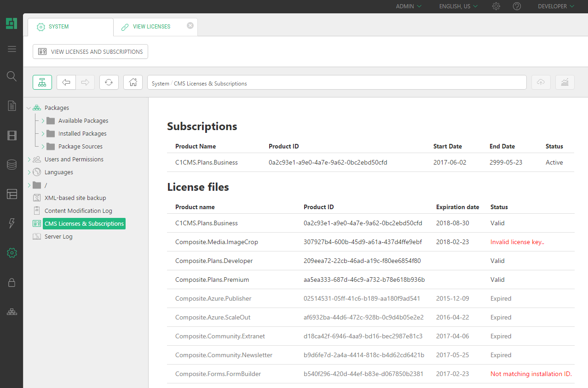Open the ENGLISH, US language dropdown
Image resolution: width=588 pixels, height=388 pixels.
click(458, 6)
